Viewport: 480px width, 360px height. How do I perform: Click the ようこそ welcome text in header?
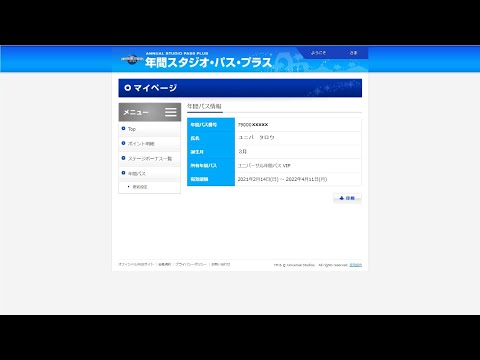tap(318, 53)
